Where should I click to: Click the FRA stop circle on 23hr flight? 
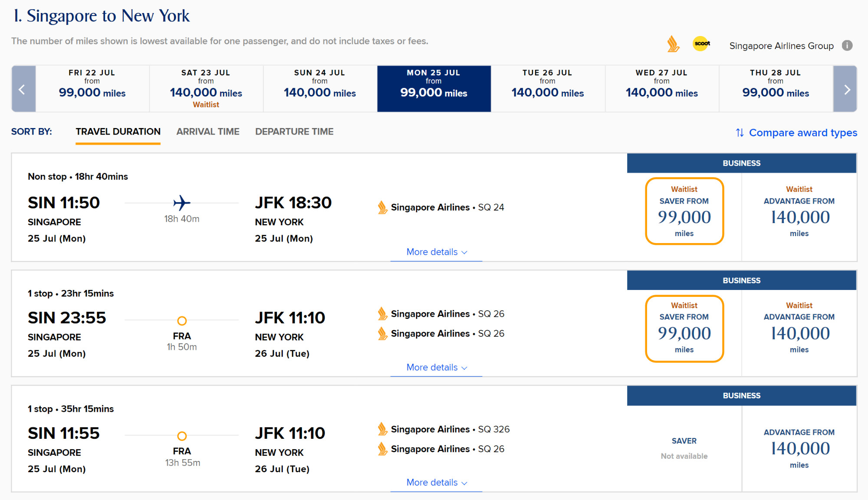(x=182, y=321)
